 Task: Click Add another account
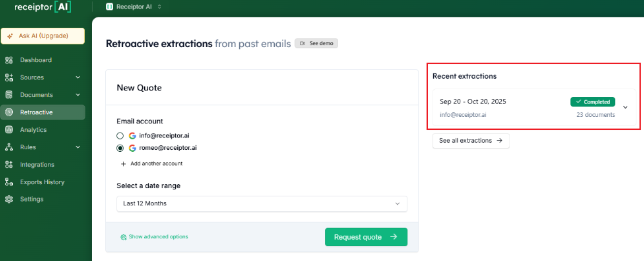[151, 163]
